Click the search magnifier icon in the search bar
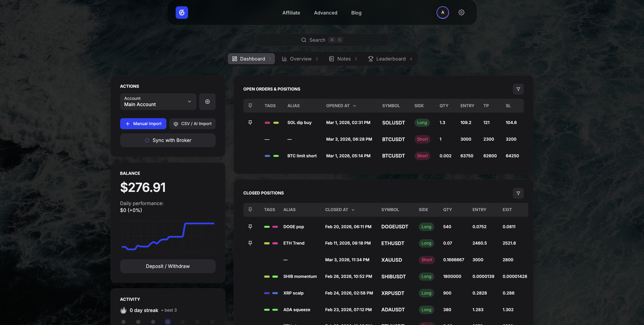The height and width of the screenshot is (325, 644). pyautogui.click(x=303, y=40)
